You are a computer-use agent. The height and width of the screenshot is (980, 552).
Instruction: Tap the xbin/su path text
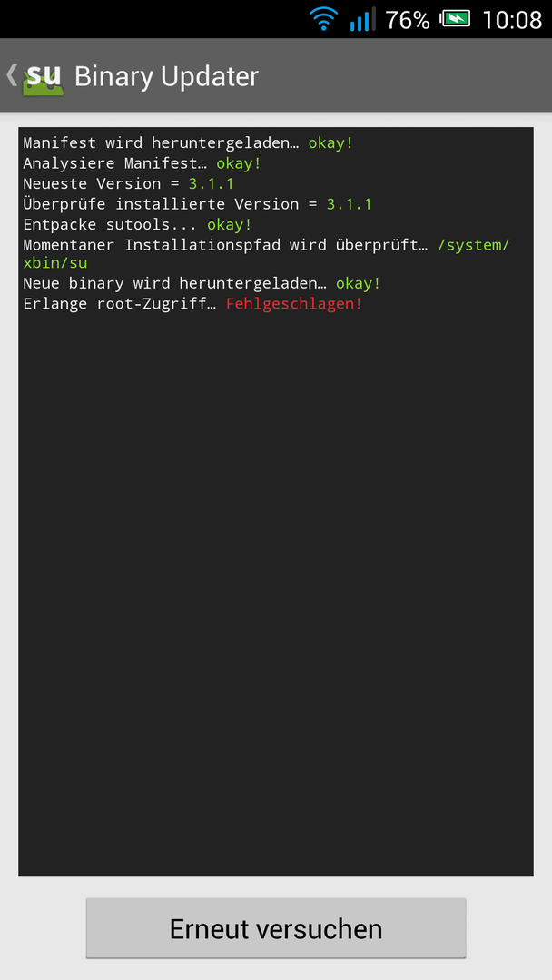[x=55, y=263]
